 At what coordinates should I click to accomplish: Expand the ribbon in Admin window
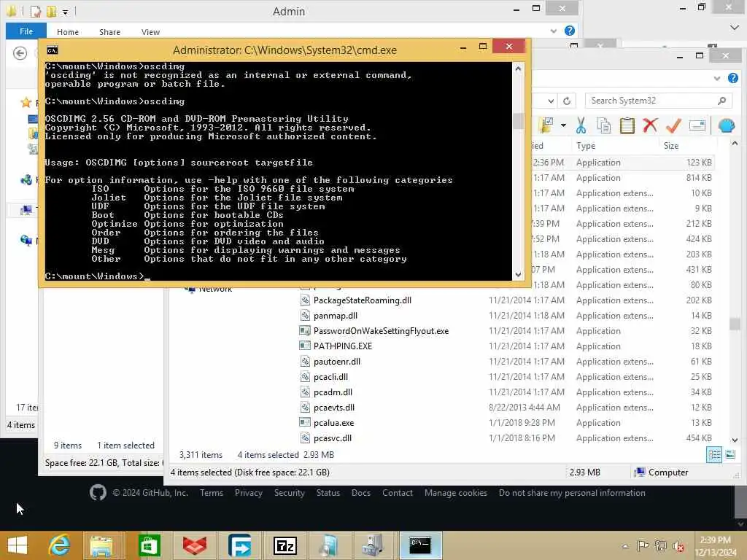pos(553,31)
